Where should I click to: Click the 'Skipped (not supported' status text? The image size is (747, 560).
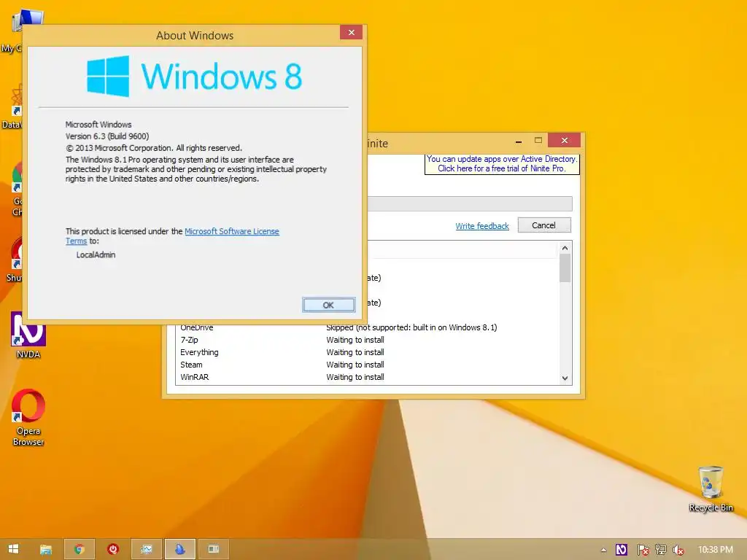coord(411,327)
